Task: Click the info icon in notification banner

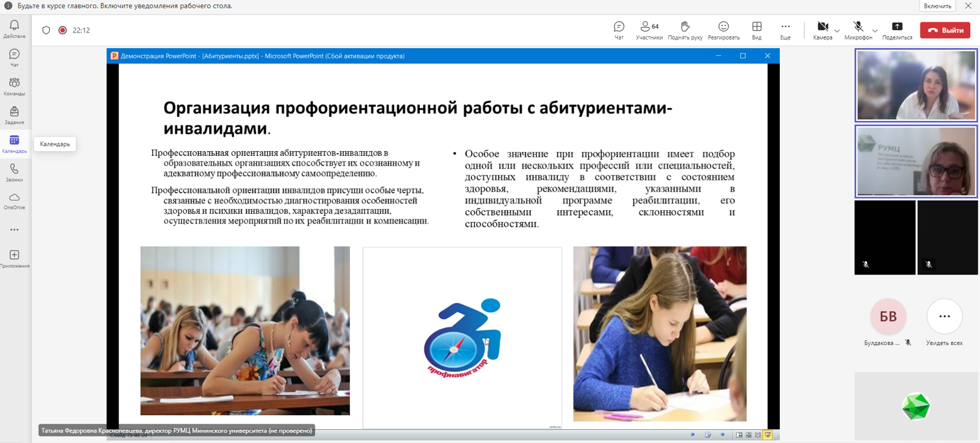Action: 8,6
